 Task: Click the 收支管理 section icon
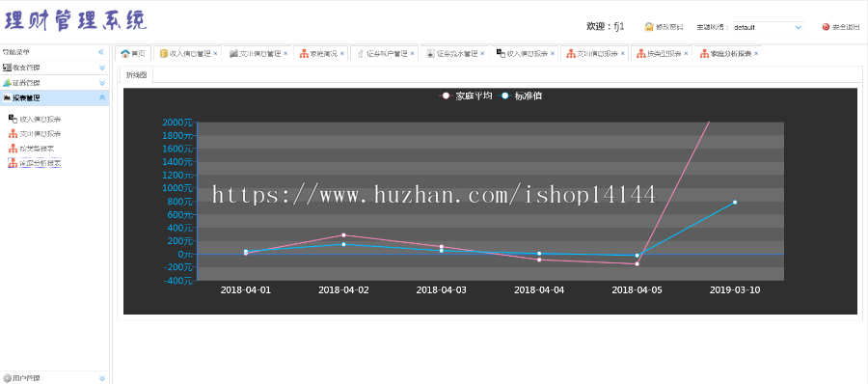(7, 68)
